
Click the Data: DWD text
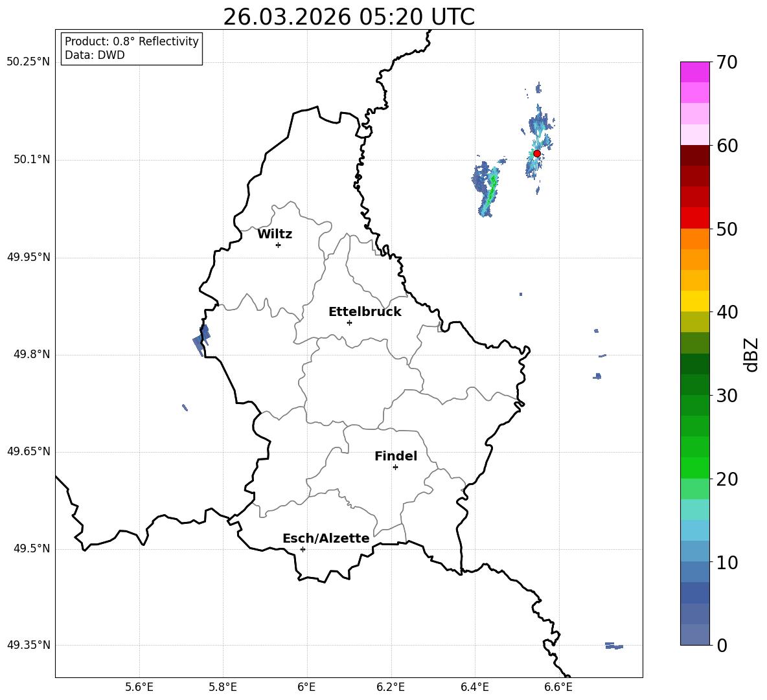[x=95, y=55]
